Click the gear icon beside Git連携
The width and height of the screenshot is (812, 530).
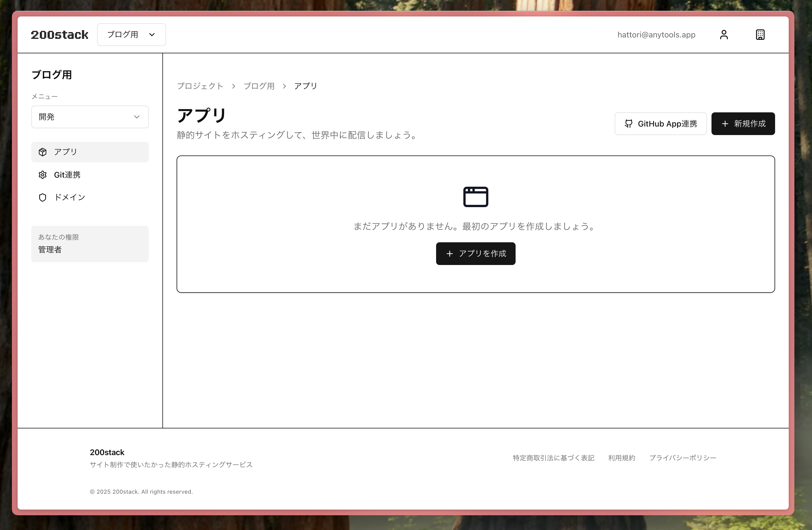43,175
